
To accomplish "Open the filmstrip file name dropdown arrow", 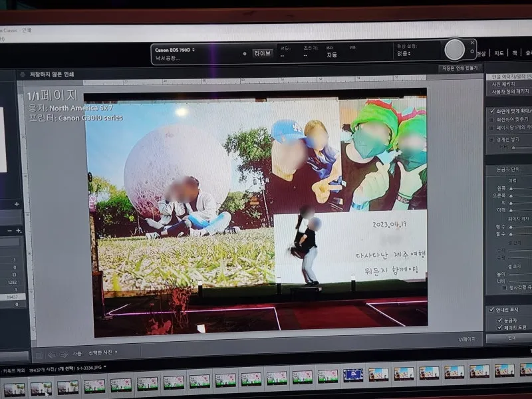I will (105, 366).
